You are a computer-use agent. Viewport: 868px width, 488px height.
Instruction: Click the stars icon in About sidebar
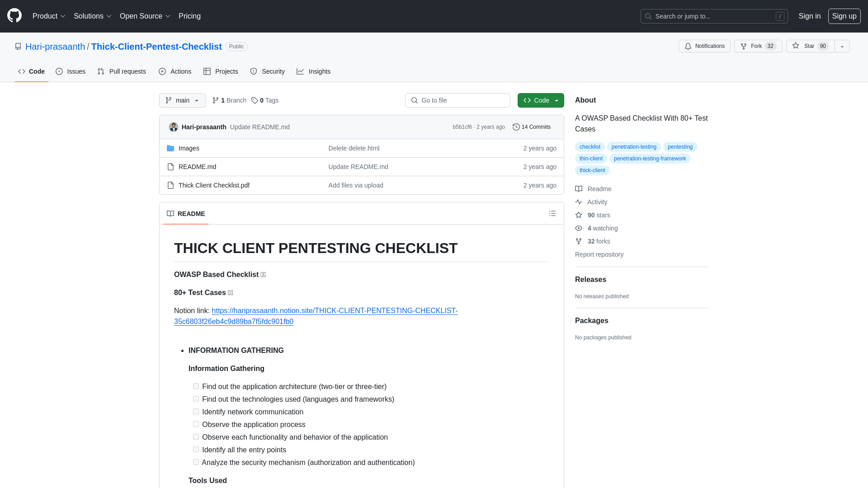[x=579, y=215]
